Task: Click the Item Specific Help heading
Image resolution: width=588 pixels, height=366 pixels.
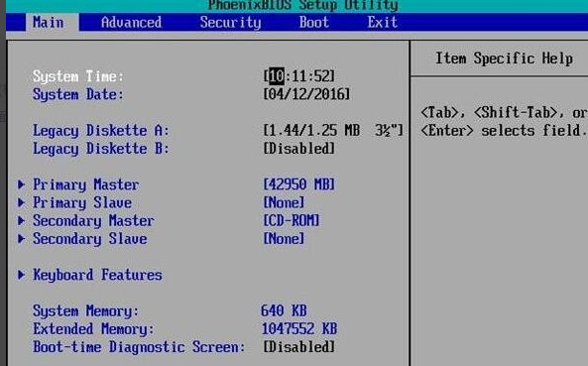Action: 504,59
